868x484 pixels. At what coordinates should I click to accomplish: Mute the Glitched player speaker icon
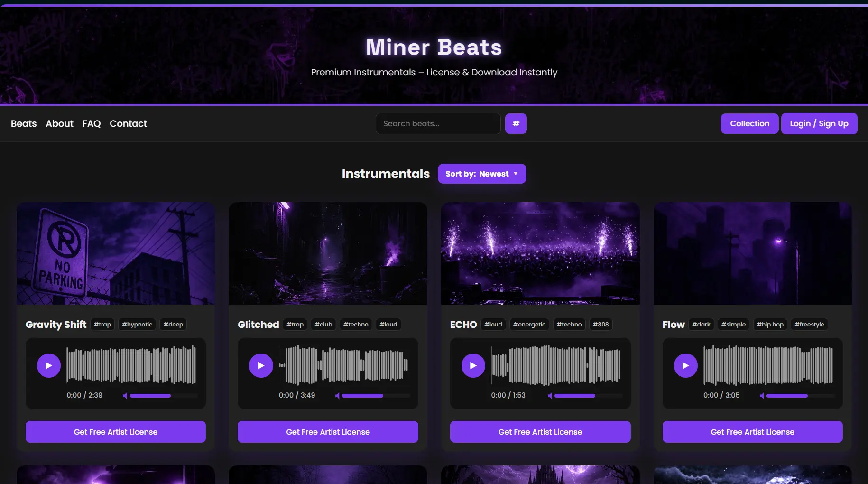pos(337,396)
